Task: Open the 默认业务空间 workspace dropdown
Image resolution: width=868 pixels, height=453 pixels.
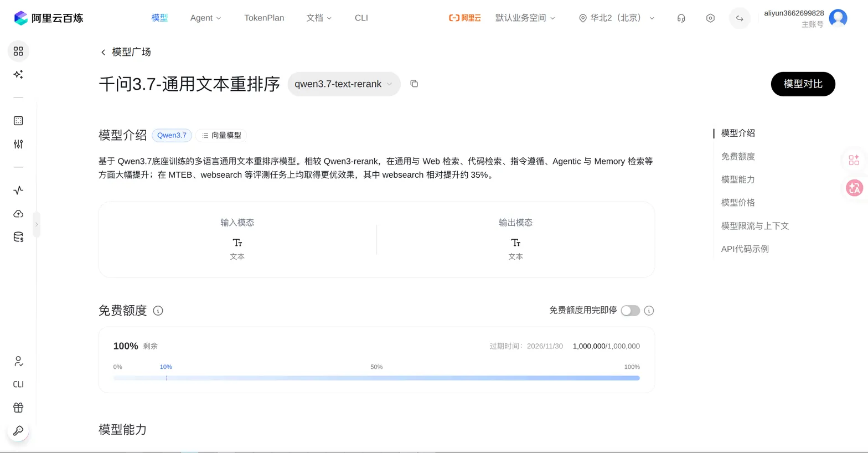Action: tap(525, 18)
